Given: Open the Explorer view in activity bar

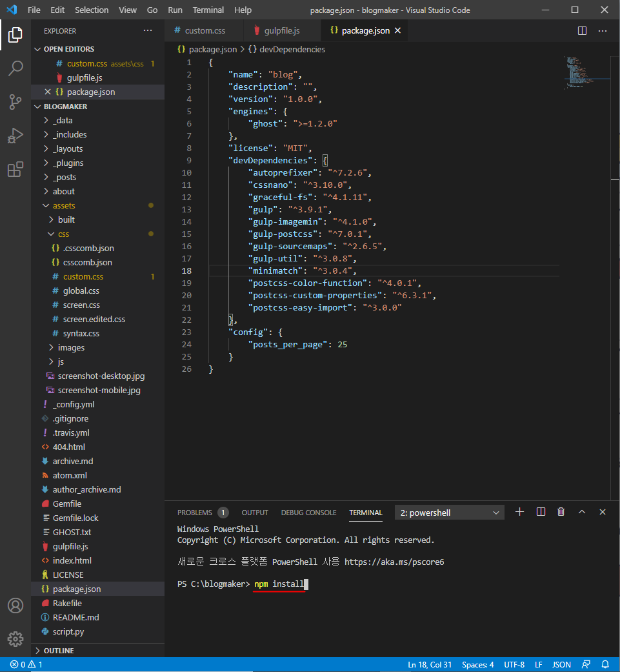Looking at the screenshot, I should click(x=15, y=35).
